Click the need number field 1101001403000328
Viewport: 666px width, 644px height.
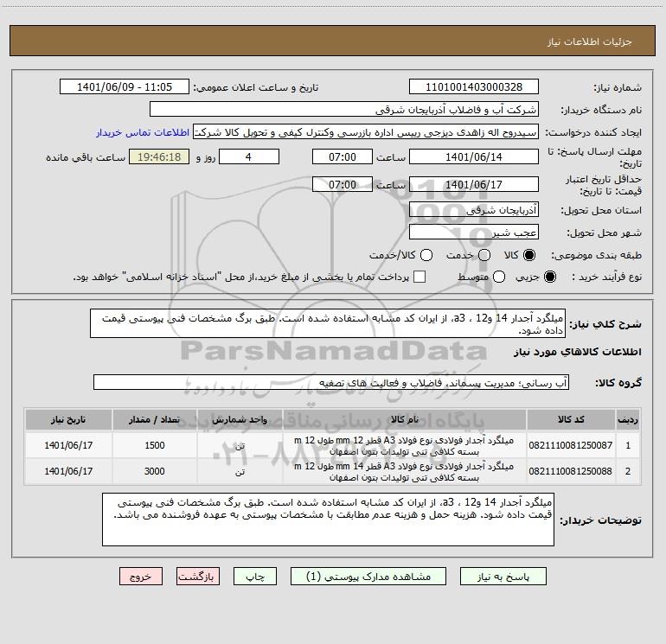click(x=474, y=87)
